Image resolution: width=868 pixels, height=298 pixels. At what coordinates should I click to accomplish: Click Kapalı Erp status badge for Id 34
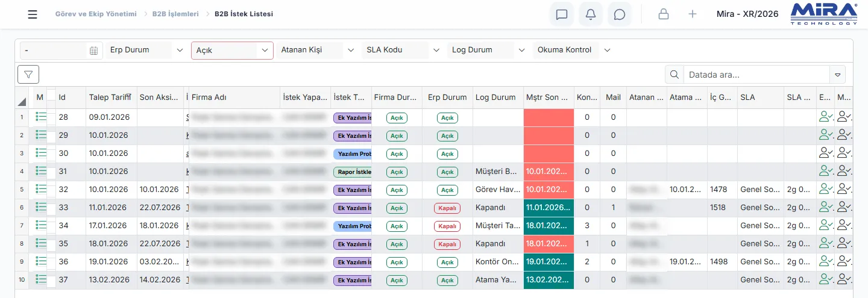click(x=447, y=226)
